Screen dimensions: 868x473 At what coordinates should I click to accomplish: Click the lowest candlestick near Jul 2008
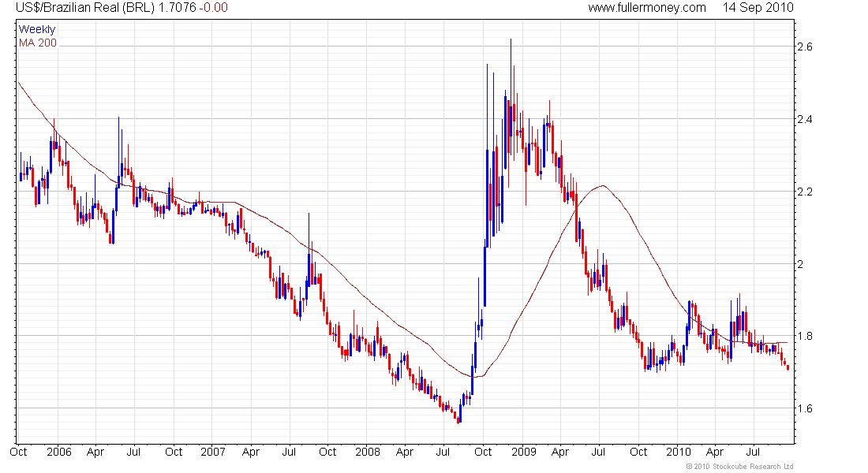click(458, 419)
